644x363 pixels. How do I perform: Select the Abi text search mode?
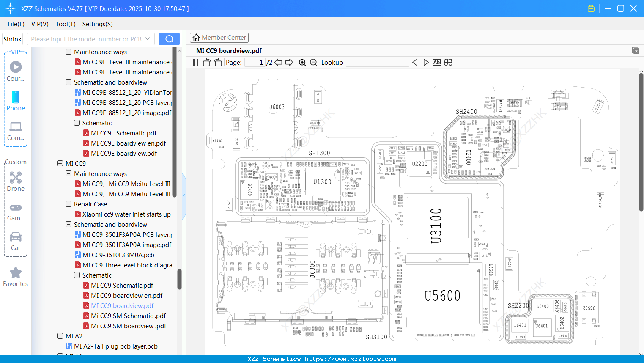pyautogui.click(x=437, y=62)
